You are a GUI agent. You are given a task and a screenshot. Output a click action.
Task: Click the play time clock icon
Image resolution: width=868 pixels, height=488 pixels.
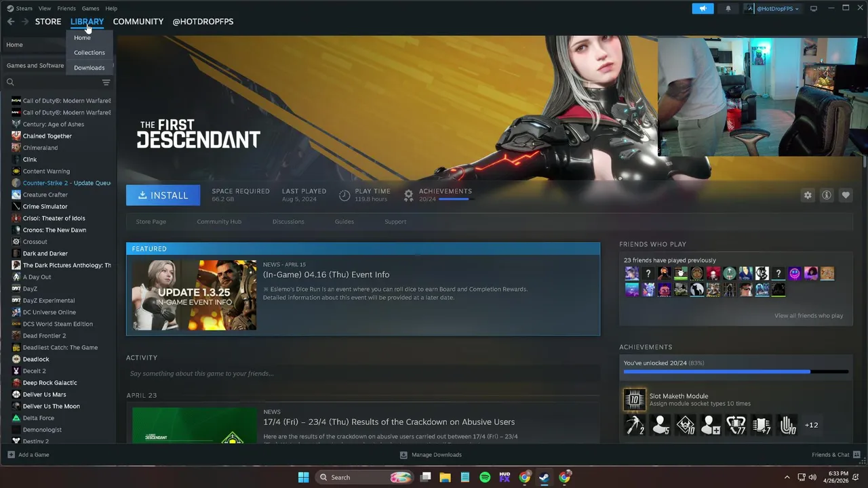coord(344,195)
